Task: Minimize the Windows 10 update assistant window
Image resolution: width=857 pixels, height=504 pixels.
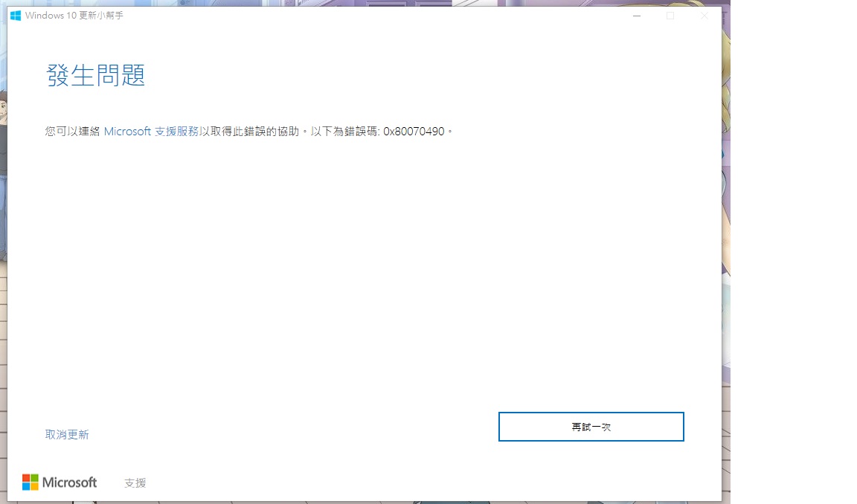Action: 637,16
